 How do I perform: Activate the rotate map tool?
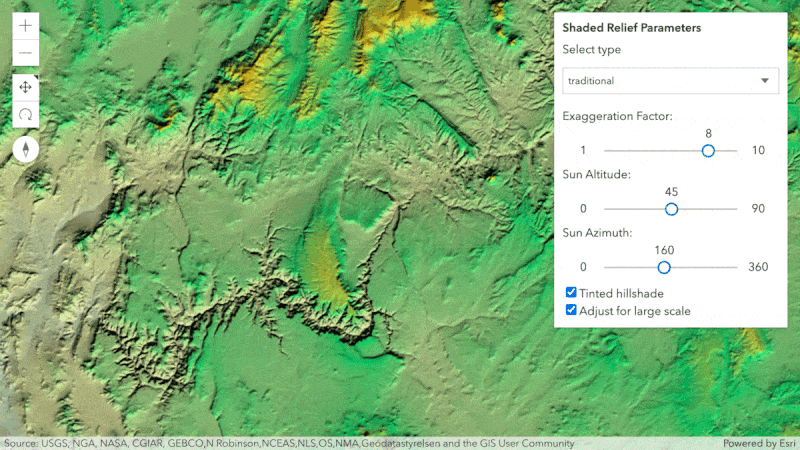pos(26,114)
